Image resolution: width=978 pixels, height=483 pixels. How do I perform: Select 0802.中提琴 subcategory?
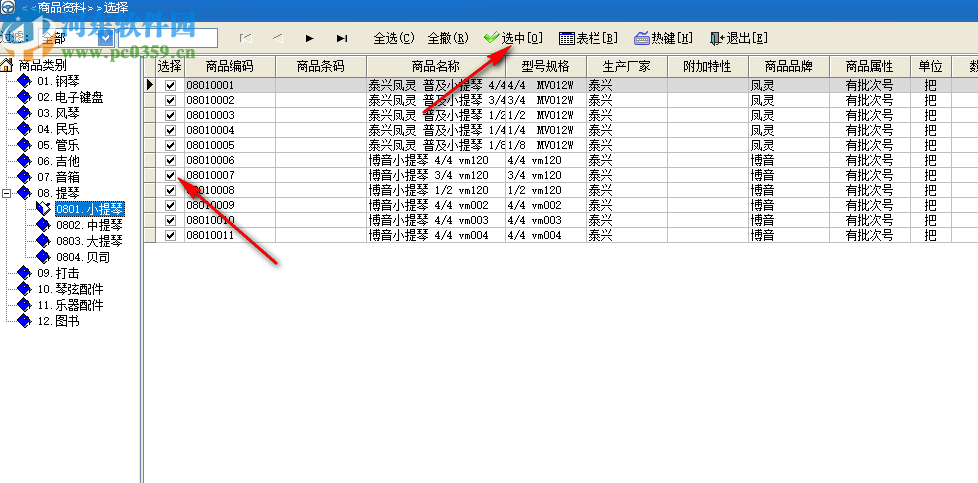[x=89, y=225]
